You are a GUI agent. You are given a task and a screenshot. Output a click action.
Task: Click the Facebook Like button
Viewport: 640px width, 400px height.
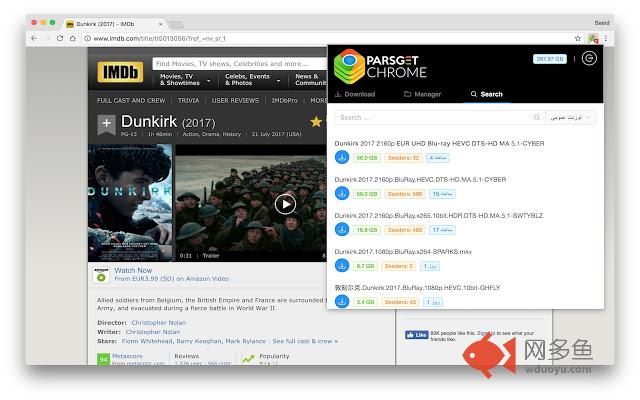click(x=416, y=335)
